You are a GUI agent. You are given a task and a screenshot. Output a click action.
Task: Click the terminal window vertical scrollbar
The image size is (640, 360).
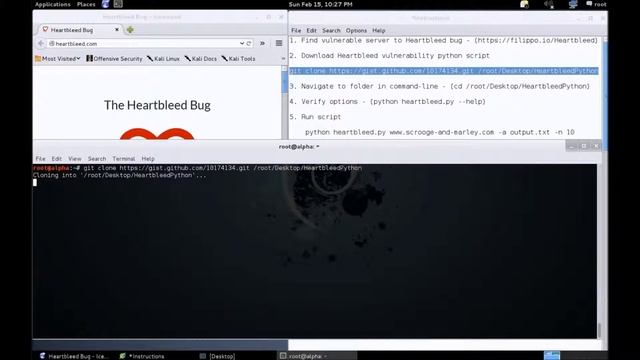(599, 251)
